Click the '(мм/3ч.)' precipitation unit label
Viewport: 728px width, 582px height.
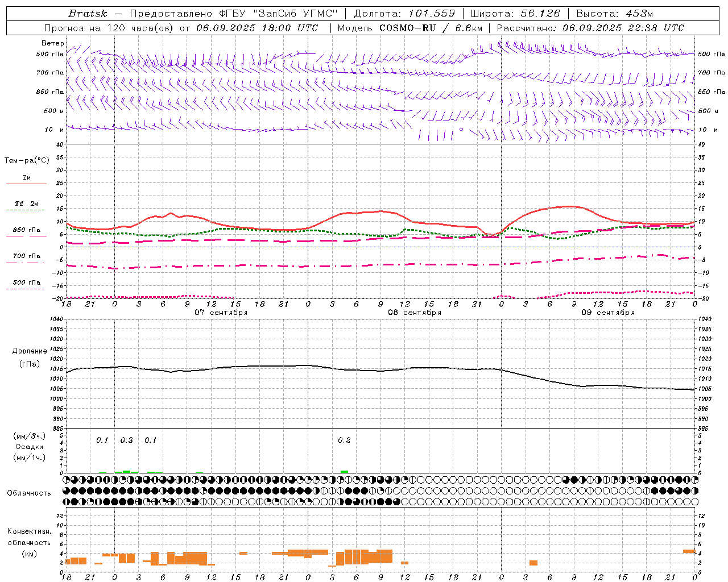30,436
